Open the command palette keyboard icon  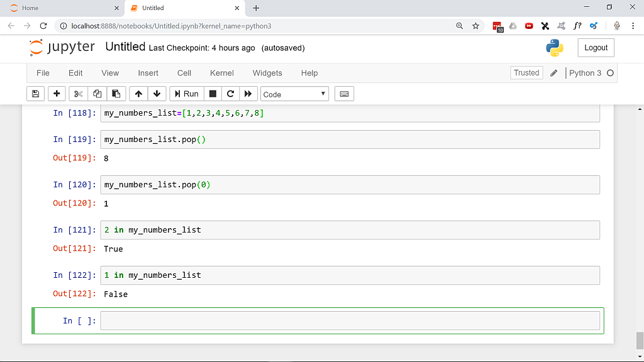point(344,94)
